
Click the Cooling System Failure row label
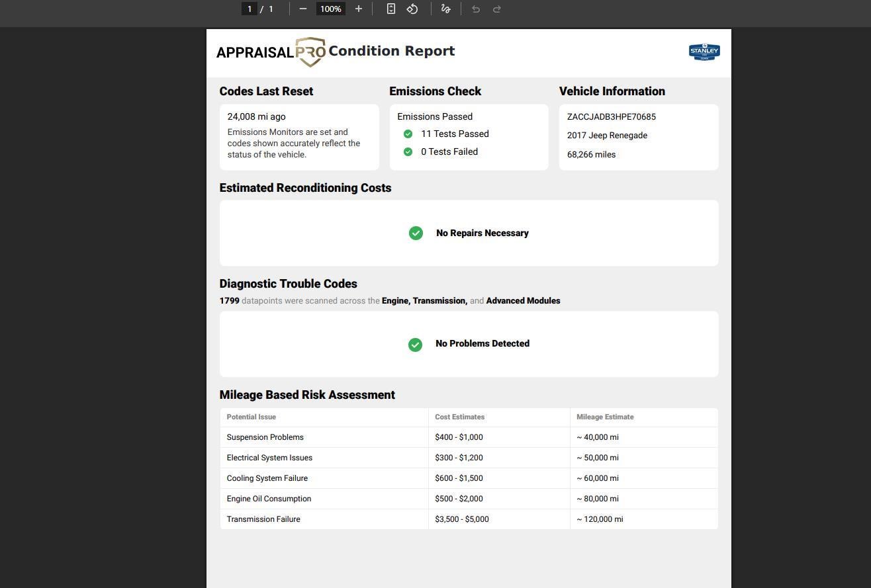267,479
